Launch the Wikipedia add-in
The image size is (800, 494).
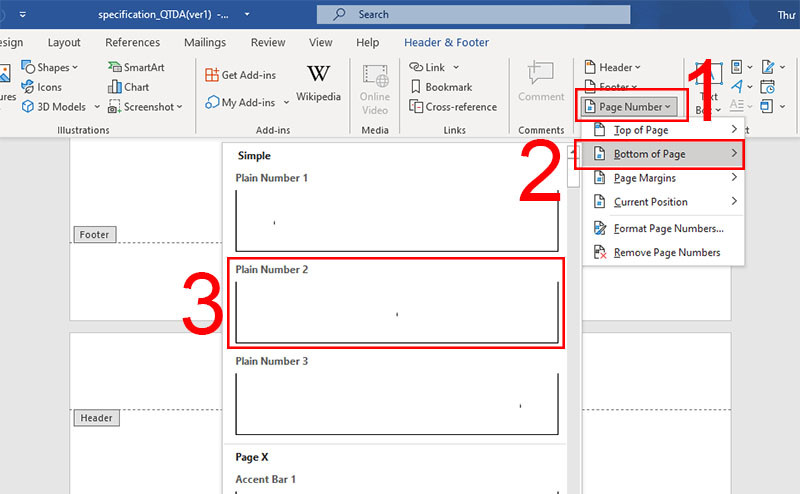[x=318, y=83]
